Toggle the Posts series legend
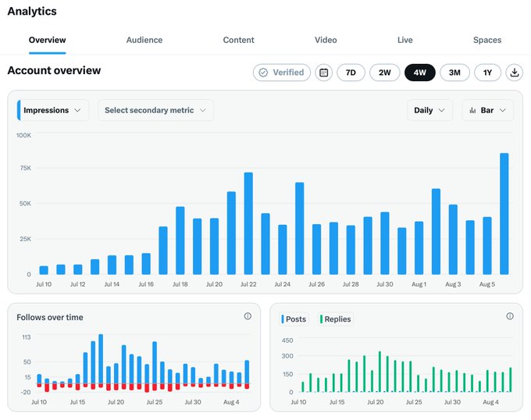This screenshot has height=420, width=531. pos(294,319)
